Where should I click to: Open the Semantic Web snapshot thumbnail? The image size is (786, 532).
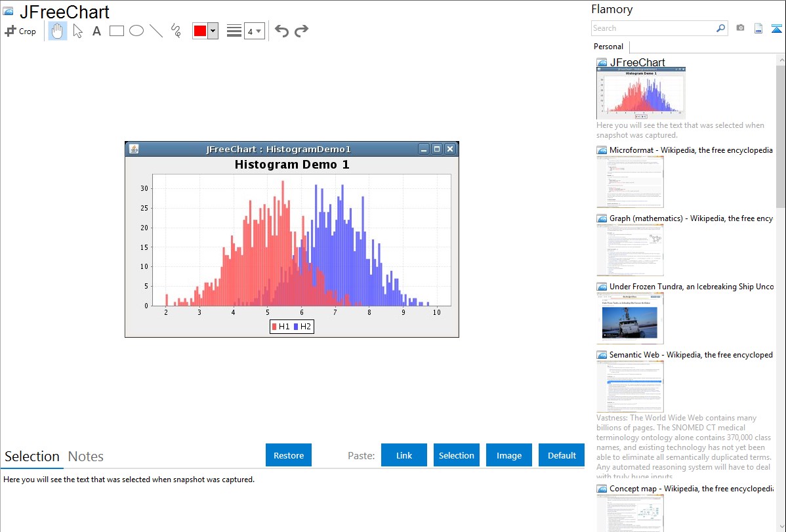click(x=630, y=386)
